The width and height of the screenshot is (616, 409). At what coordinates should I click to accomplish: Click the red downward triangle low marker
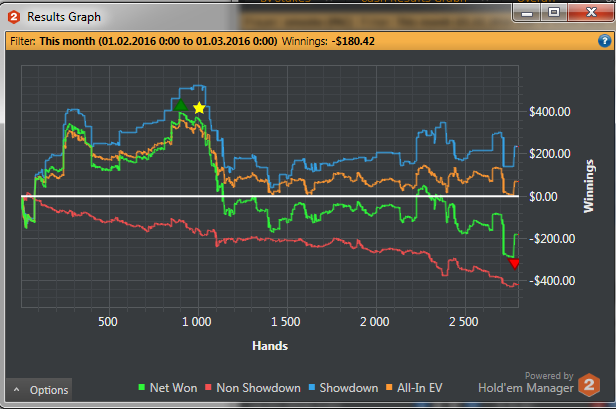coord(514,264)
